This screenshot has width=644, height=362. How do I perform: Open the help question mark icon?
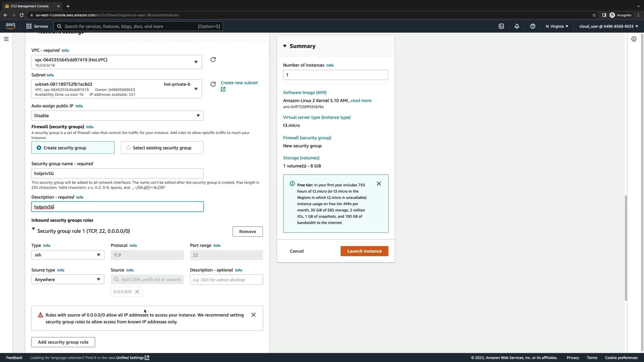(533, 26)
